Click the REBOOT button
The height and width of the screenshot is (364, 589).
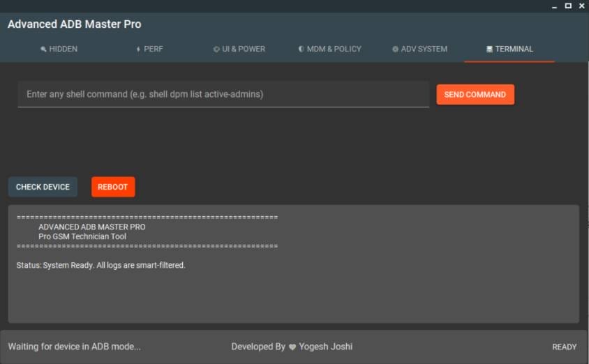[112, 187]
